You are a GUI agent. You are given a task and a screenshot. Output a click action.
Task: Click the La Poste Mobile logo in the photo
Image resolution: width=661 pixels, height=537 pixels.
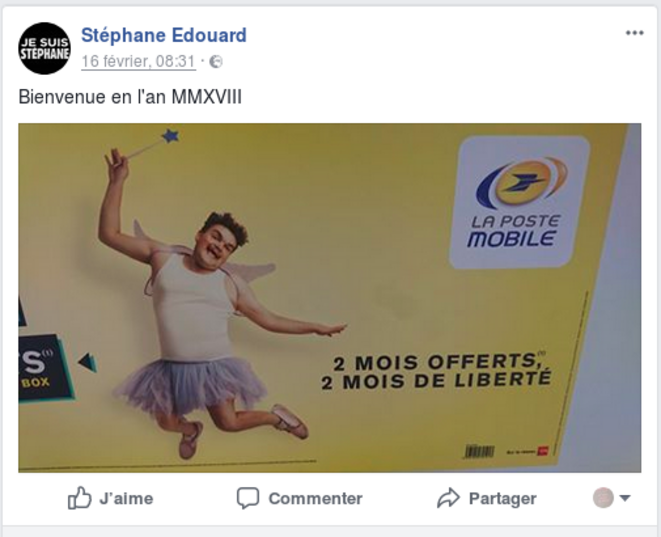[519, 202]
